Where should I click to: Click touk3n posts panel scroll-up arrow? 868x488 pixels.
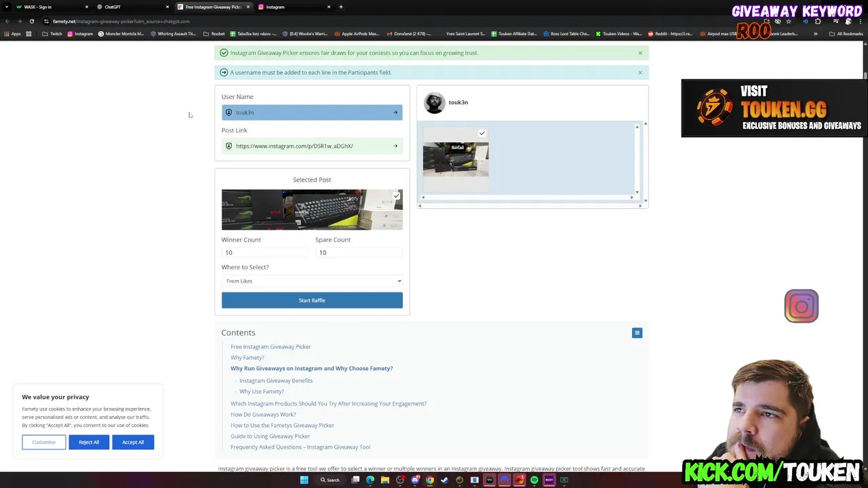pos(637,127)
